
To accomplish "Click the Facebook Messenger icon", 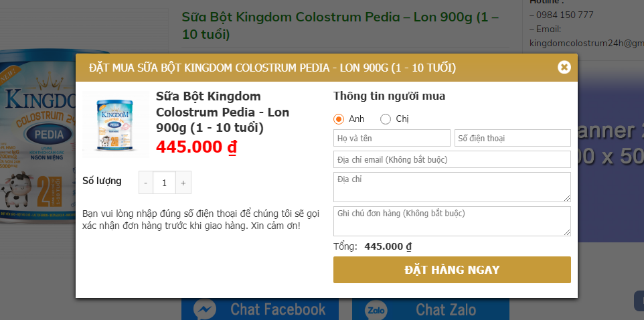I will [204, 309].
